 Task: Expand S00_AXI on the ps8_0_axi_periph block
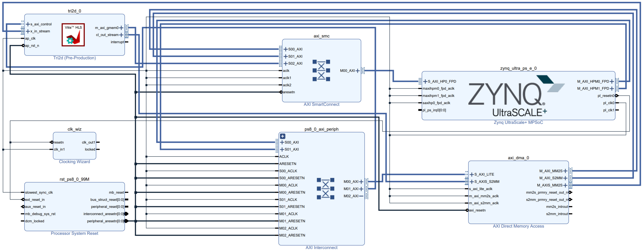282,142
